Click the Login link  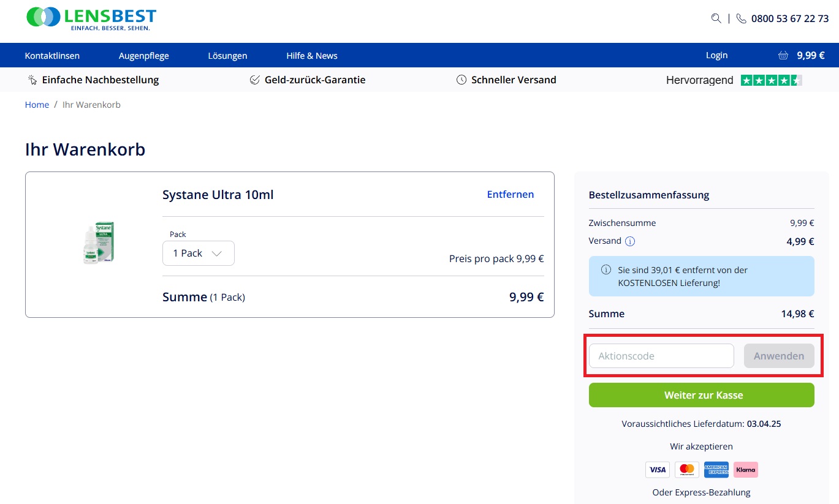click(x=716, y=55)
